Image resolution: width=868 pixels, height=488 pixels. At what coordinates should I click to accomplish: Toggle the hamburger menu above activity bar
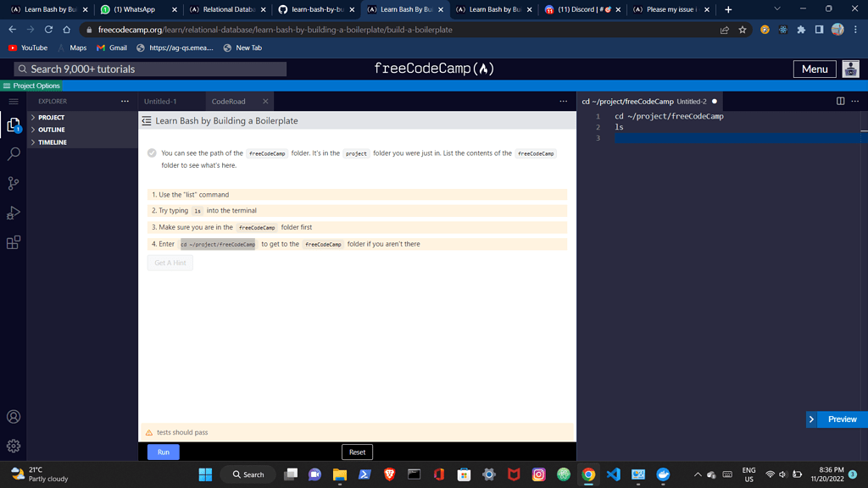pos(14,102)
